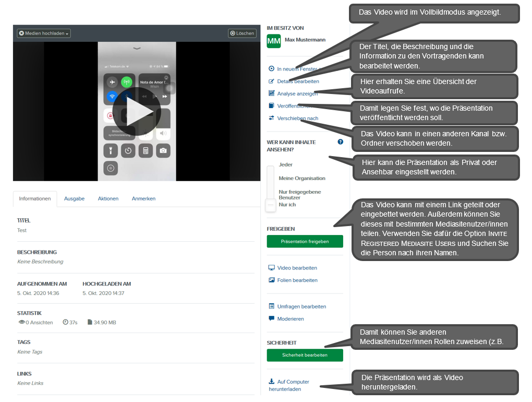Click the visibility slider handle
Screen dimensions: 532x402
tap(270, 205)
